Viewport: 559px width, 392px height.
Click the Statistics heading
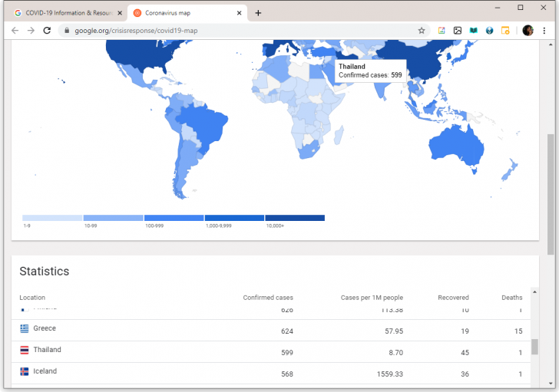[x=45, y=272]
